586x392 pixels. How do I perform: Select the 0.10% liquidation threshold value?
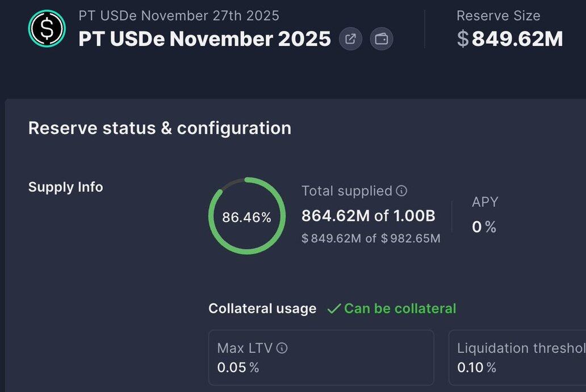tap(476, 368)
